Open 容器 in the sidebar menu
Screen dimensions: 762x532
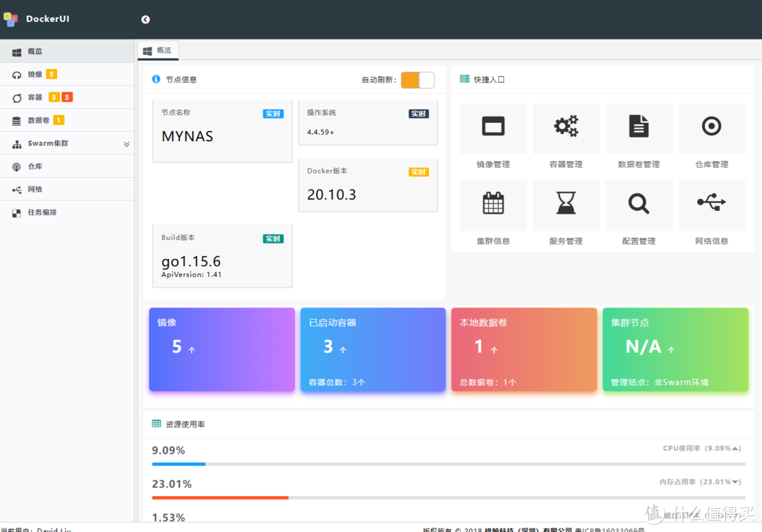tap(67, 97)
